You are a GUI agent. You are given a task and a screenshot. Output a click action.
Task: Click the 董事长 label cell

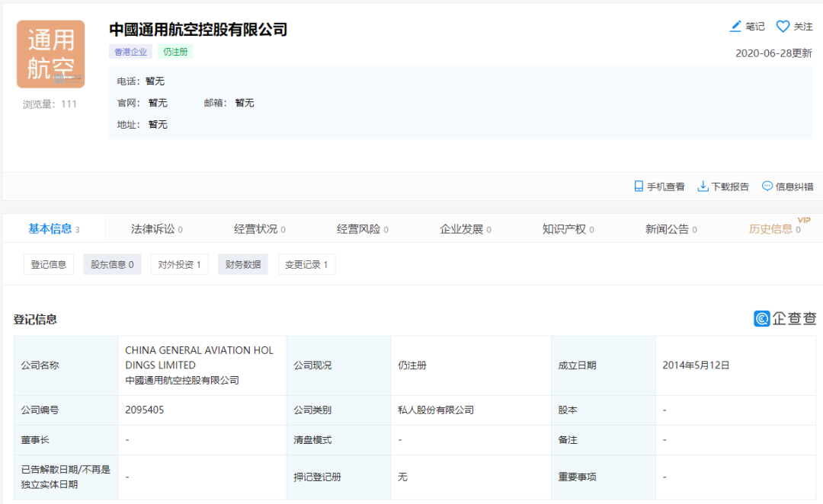[x=66, y=439]
